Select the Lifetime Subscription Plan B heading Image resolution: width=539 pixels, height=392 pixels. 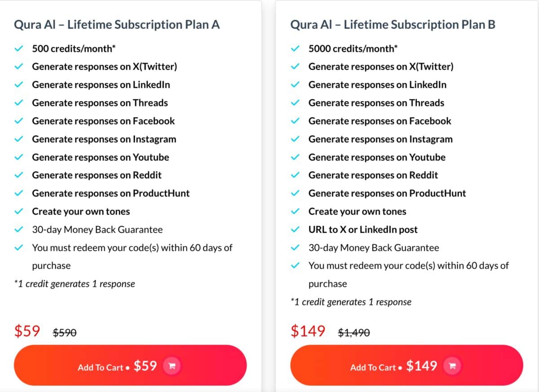coord(393,24)
